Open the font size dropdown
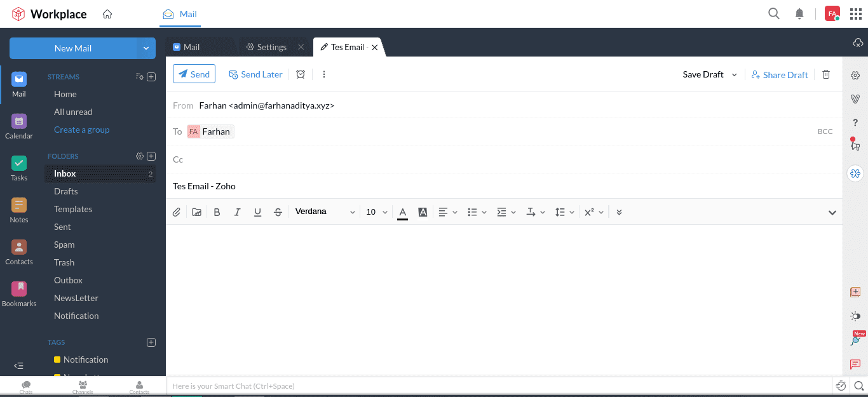The image size is (868, 397). pos(376,212)
